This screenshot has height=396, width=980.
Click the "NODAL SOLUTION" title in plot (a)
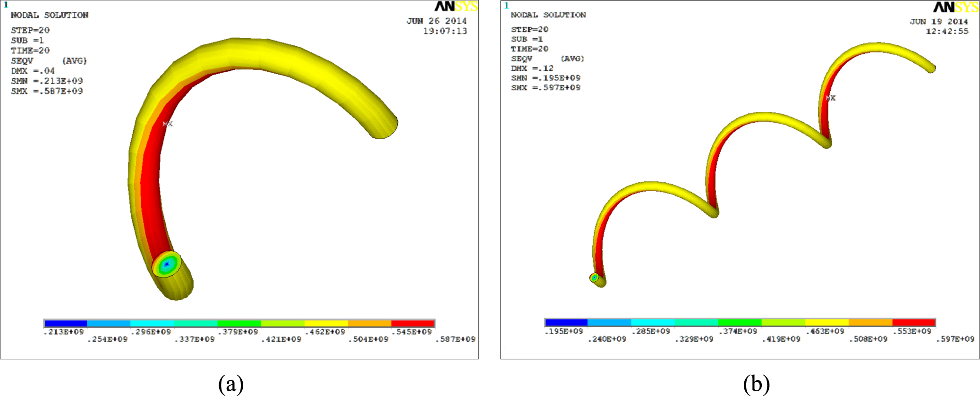tap(50, 15)
